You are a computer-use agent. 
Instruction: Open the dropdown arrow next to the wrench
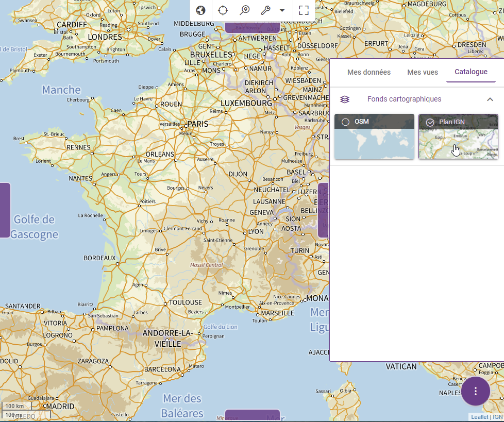[x=282, y=10]
